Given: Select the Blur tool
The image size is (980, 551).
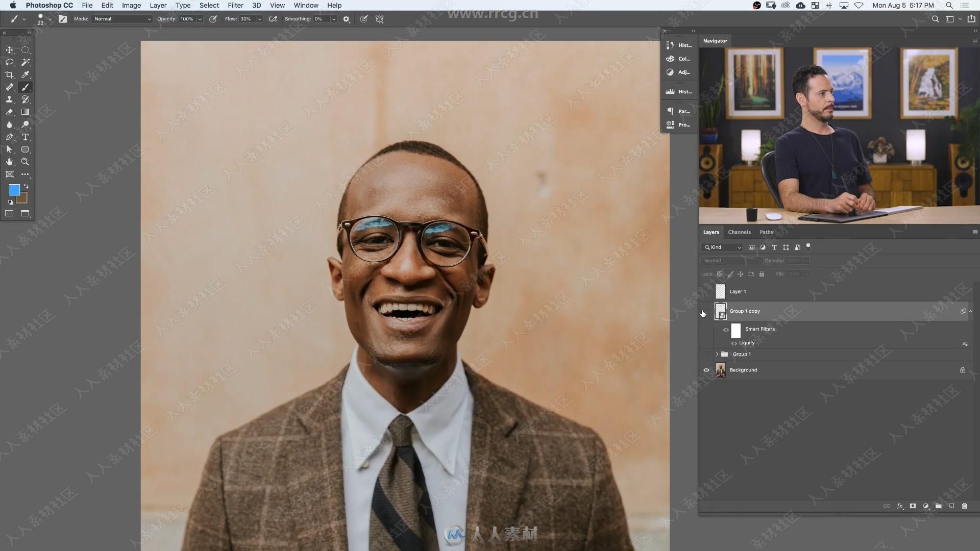Looking at the screenshot, I should coord(9,124).
